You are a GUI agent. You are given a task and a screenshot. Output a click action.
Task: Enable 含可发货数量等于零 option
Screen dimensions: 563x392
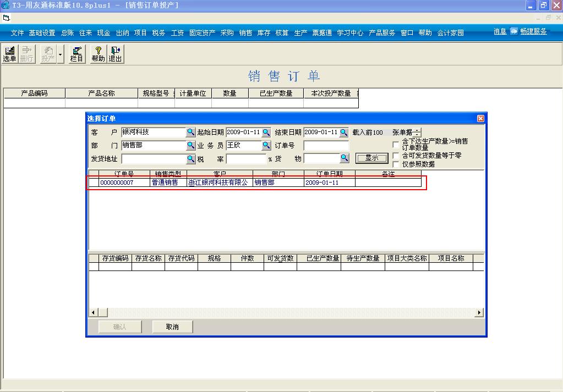click(395, 156)
